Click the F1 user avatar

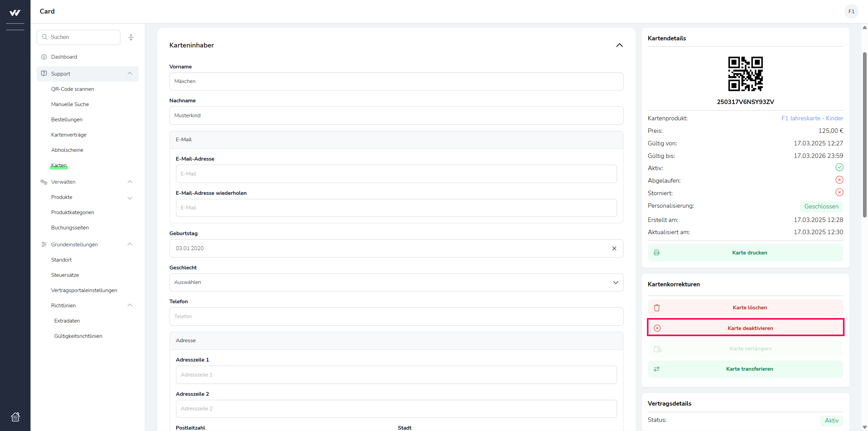click(851, 12)
